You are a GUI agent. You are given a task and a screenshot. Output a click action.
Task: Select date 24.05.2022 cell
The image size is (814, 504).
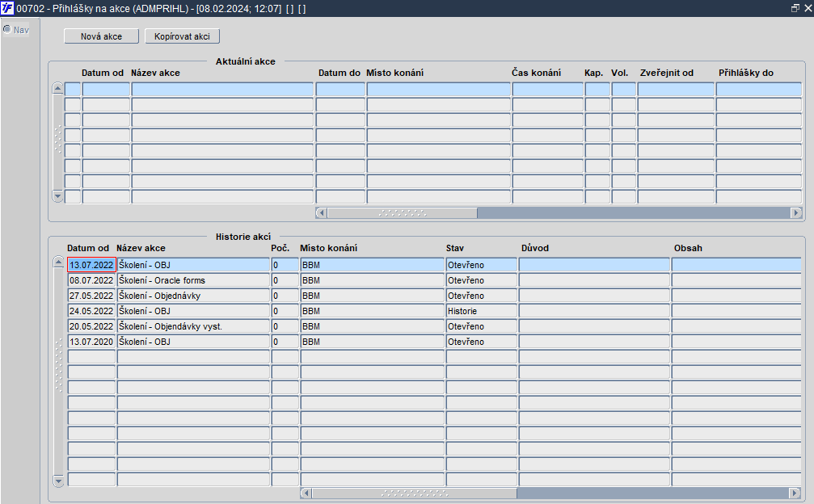(91, 311)
